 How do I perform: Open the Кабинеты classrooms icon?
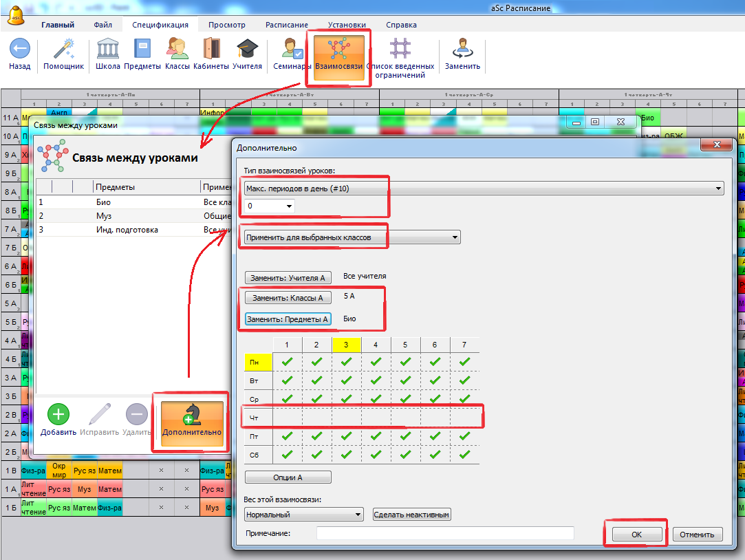point(211,50)
